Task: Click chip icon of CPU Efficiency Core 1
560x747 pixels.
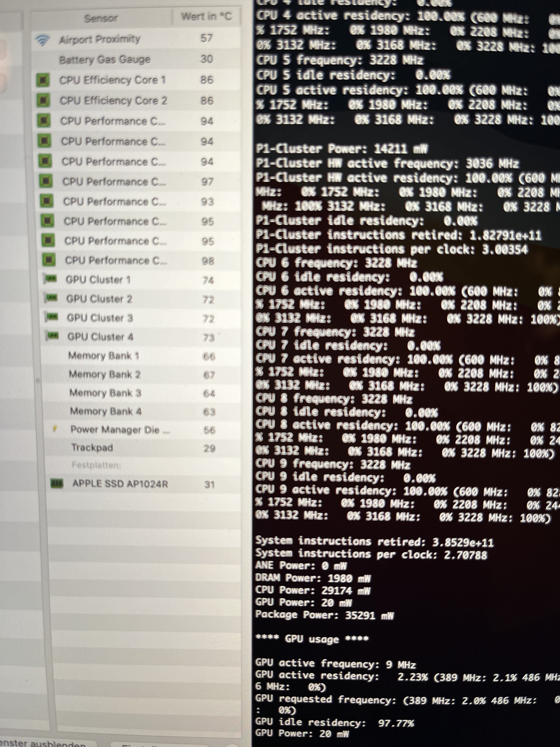Action: pos(43,80)
